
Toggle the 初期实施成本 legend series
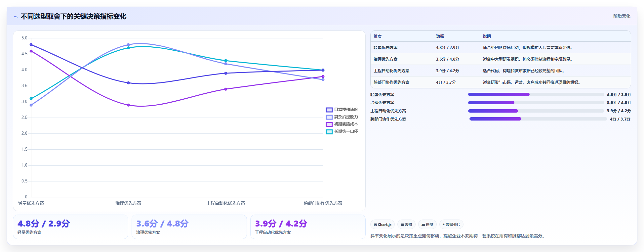[x=342, y=124]
